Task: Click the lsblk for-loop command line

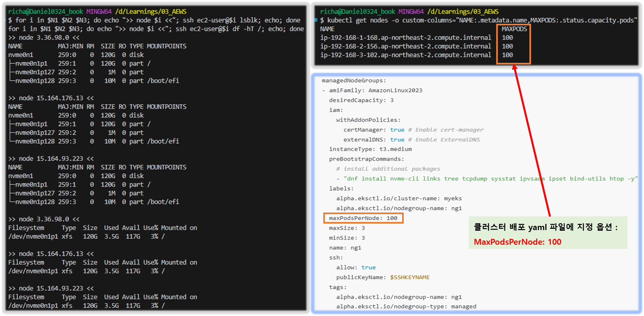Action: (154, 20)
